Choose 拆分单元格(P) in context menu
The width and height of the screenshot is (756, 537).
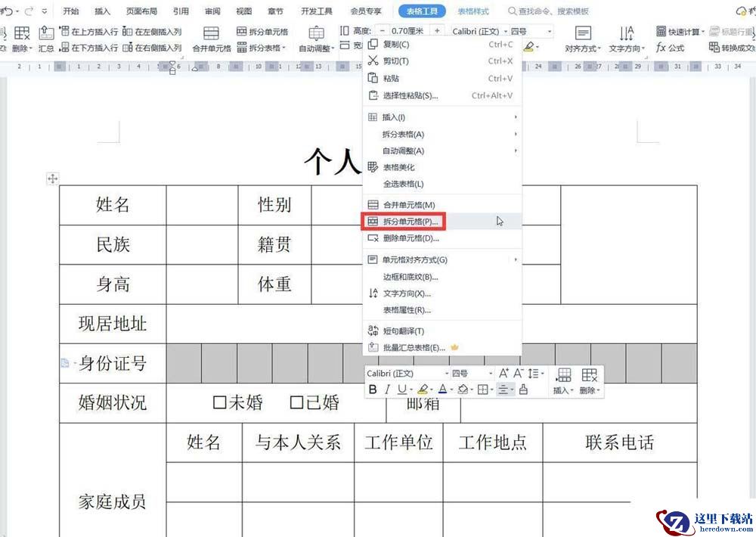pos(442,222)
